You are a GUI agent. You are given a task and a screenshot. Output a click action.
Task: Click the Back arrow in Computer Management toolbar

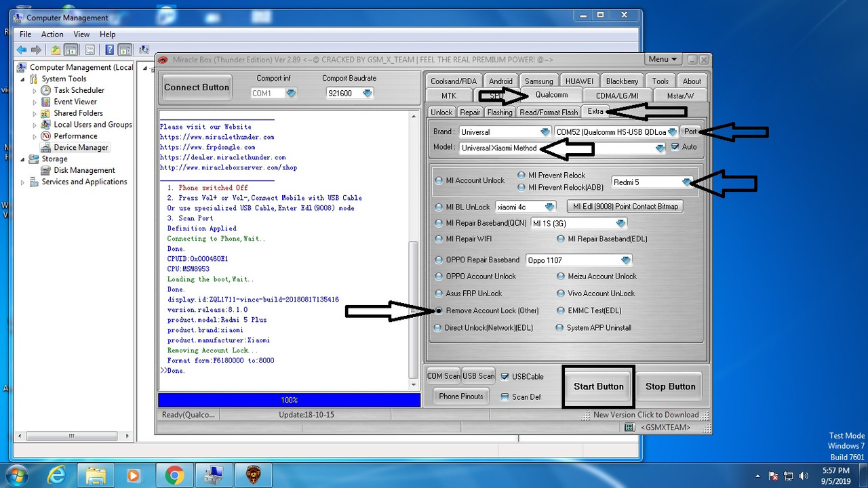pos(22,49)
